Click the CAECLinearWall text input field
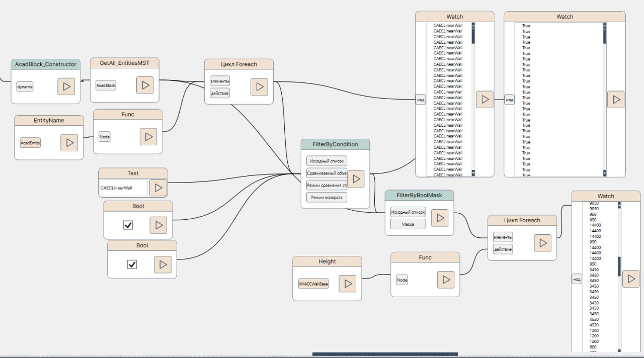Image resolution: width=644 pixels, height=358 pixels. point(124,188)
